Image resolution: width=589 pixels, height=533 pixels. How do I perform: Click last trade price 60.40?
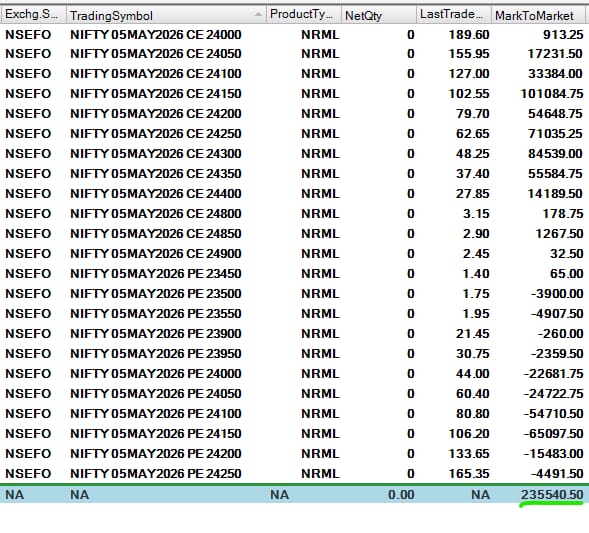click(x=473, y=394)
